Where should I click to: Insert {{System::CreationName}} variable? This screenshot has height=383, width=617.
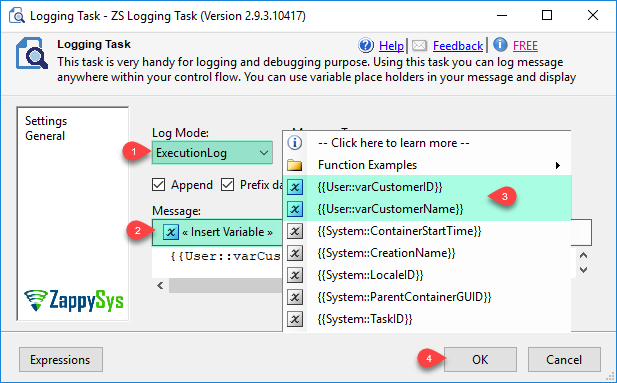click(386, 253)
